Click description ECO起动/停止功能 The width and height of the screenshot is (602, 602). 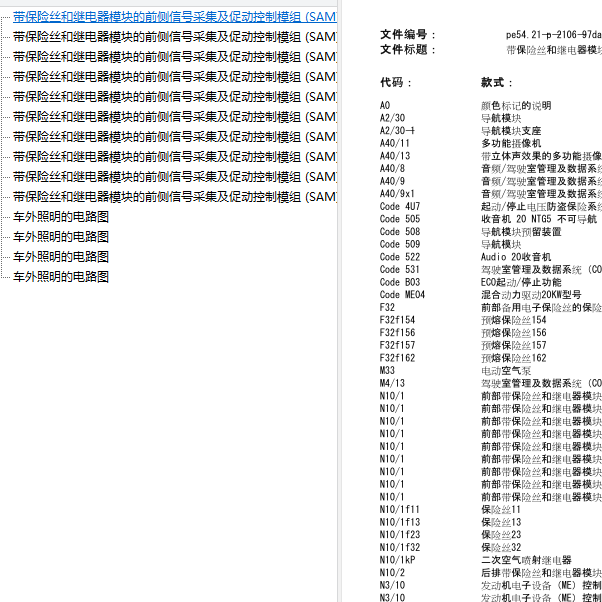(521, 283)
